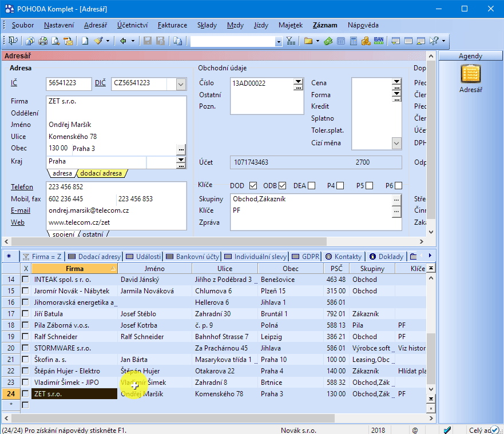
Task: Open dropdown arrow next to broom icon
Action: pyautogui.click(x=108, y=41)
